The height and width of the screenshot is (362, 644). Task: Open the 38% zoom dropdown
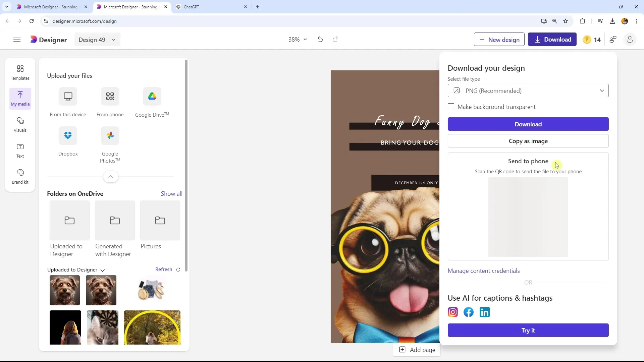click(298, 40)
